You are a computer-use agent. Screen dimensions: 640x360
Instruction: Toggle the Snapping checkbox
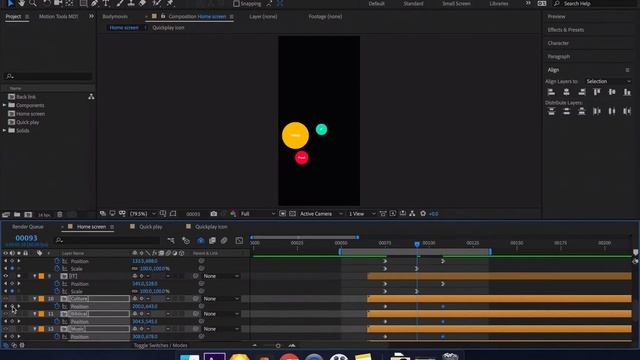(236, 4)
